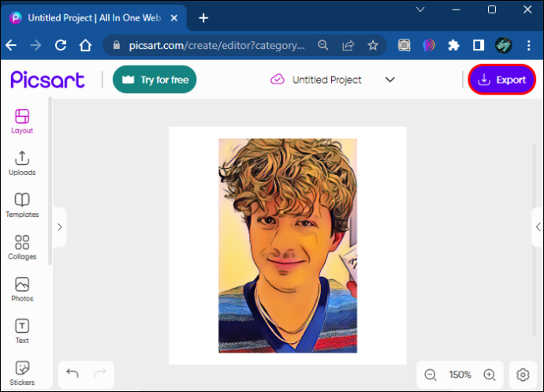Viewport: 544px width, 392px height.
Task: Expand the left side panel
Action: [x=60, y=227]
